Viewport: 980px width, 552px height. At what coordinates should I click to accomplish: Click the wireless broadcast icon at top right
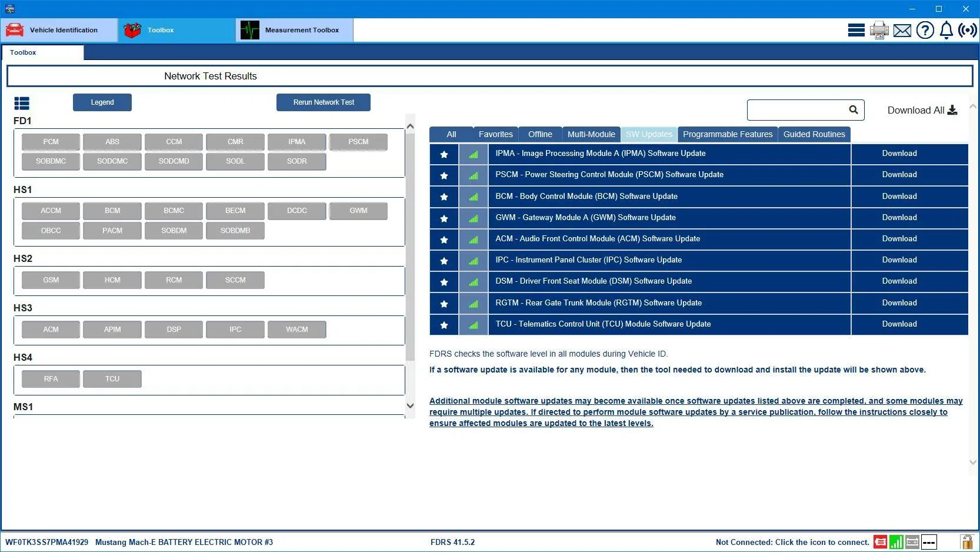click(968, 30)
